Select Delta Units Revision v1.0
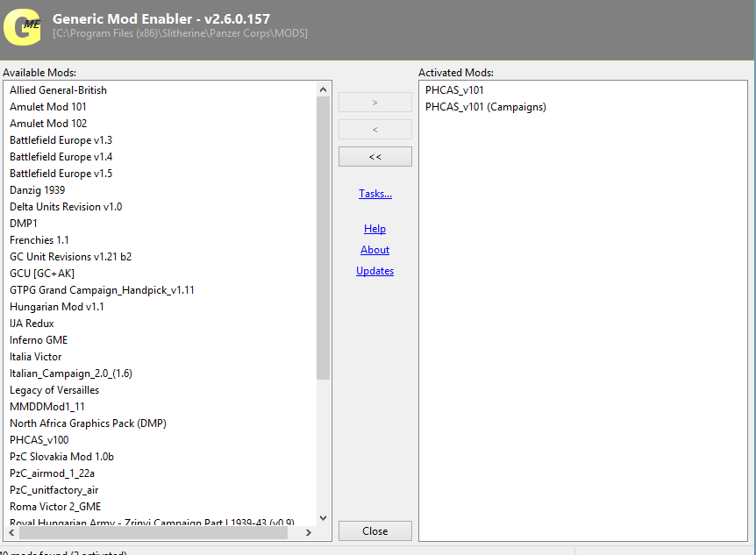The image size is (756, 555). (x=66, y=207)
